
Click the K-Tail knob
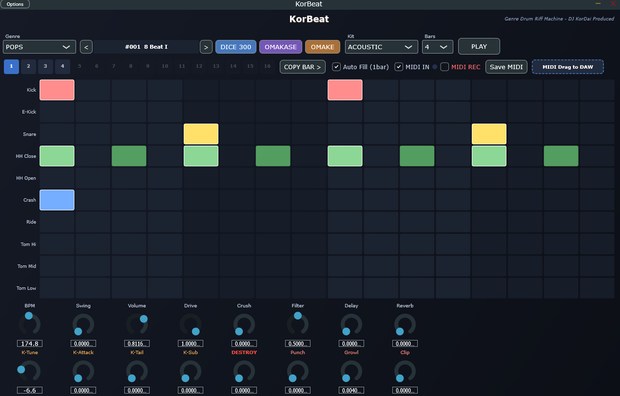pyautogui.click(x=137, y=372)
